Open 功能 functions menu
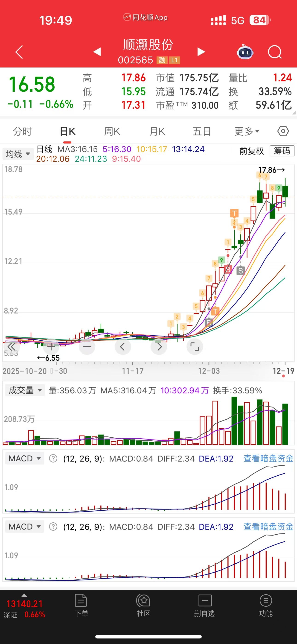Viewport: 297px width, 644px height. point(266,606)
